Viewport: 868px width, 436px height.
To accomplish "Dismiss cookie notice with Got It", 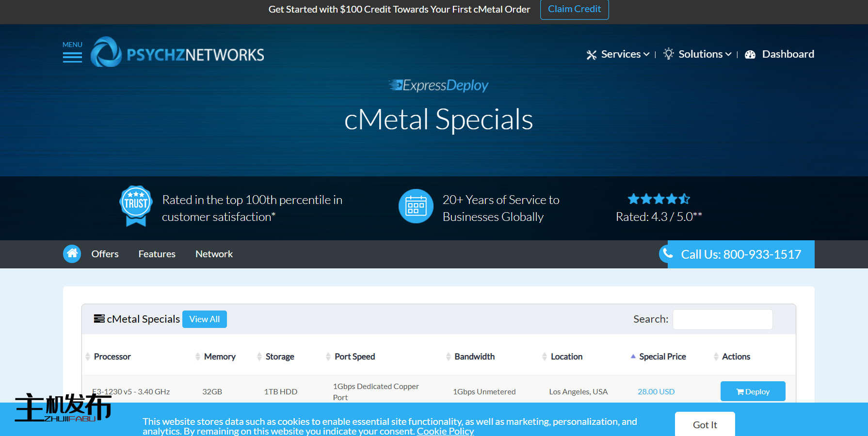I will (705, 425).
